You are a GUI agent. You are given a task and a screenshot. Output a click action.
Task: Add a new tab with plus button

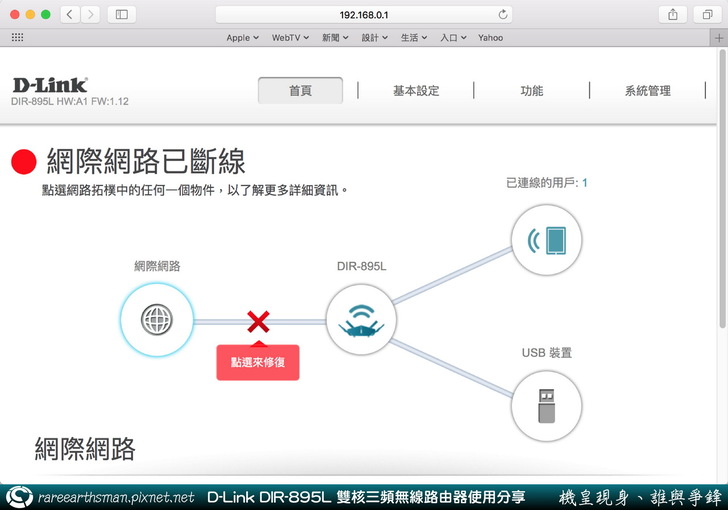(x=719, y=38)
